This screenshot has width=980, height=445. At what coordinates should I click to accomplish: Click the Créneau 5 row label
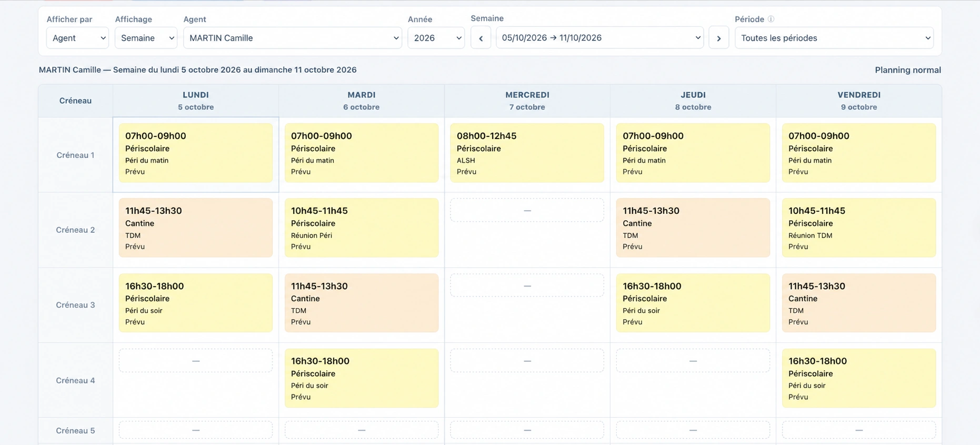(x=75, y=430)
